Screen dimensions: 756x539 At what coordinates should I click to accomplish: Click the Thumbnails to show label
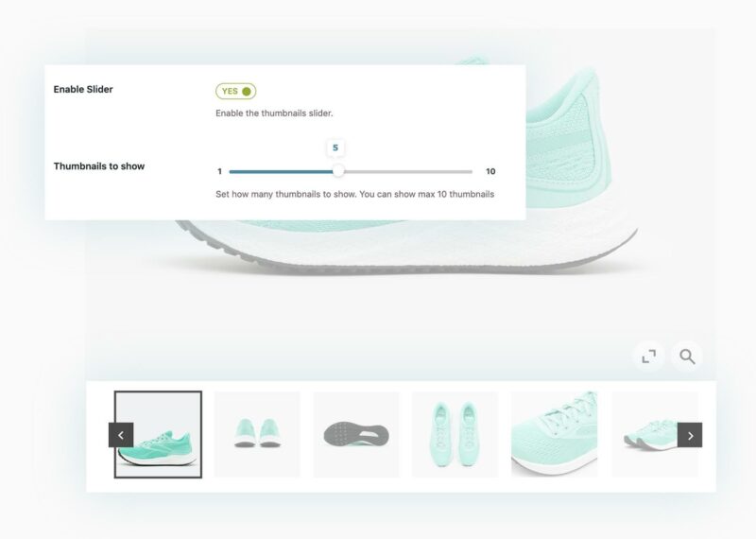(99, 166)
